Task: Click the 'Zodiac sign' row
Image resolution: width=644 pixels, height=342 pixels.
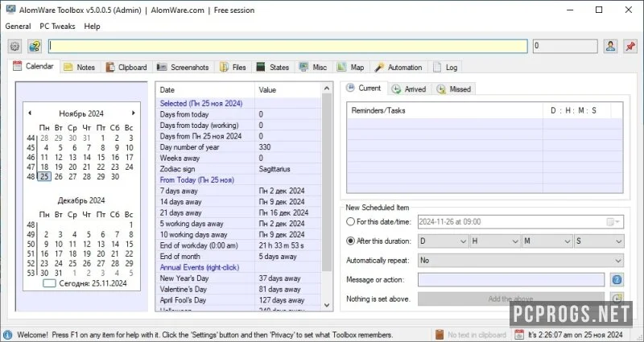Action: [x=238, y=169]
